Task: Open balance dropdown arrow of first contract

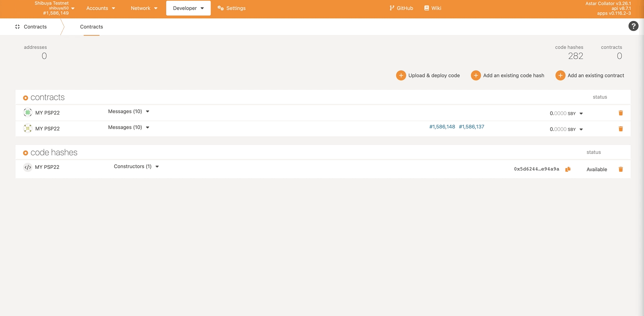Action: click(581, 114)
